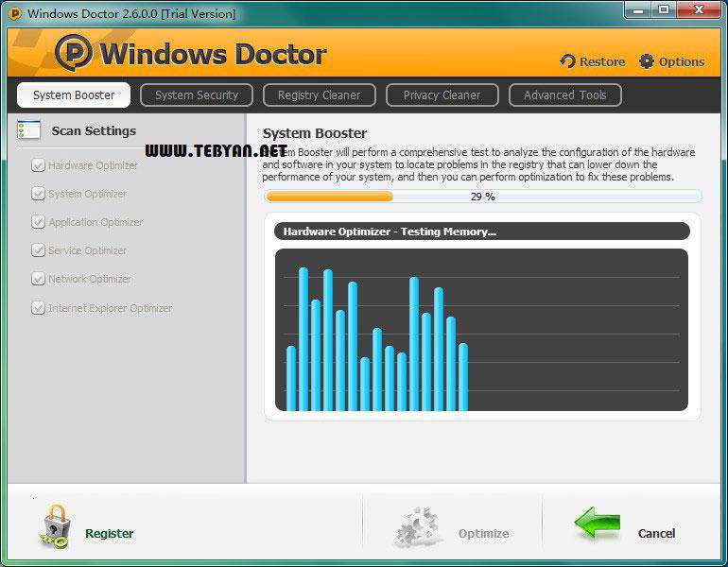Click the 29 % scan progress bar
The image size is (728, 567).
(x=483, y=197)
